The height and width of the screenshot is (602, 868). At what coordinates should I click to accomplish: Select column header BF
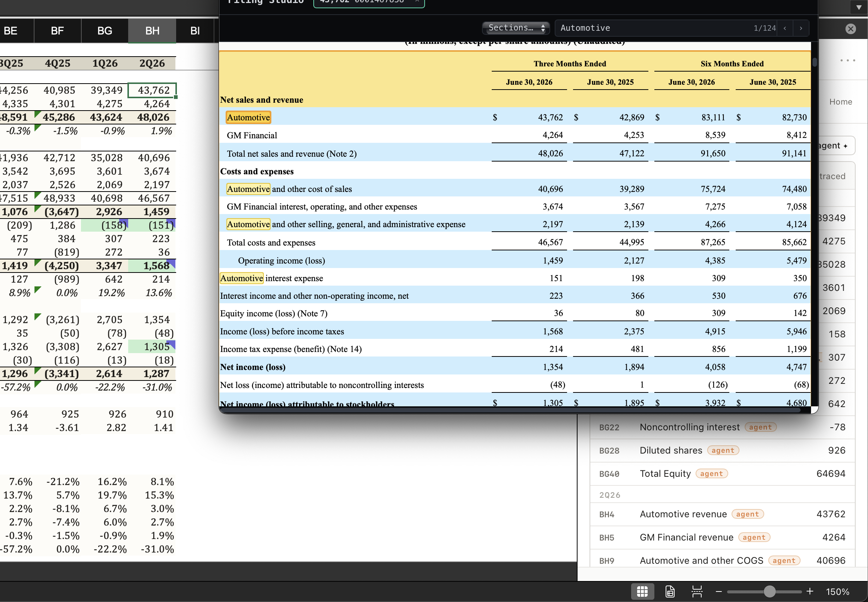point(57,31)
